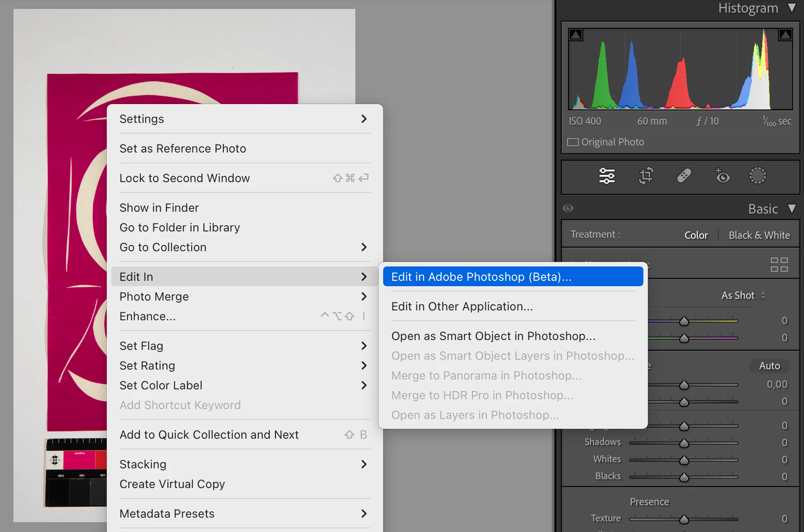The width and height of the screenshot is (804, 532).
Task: Choose Create Virtual Copy
Action: point(245,484)
